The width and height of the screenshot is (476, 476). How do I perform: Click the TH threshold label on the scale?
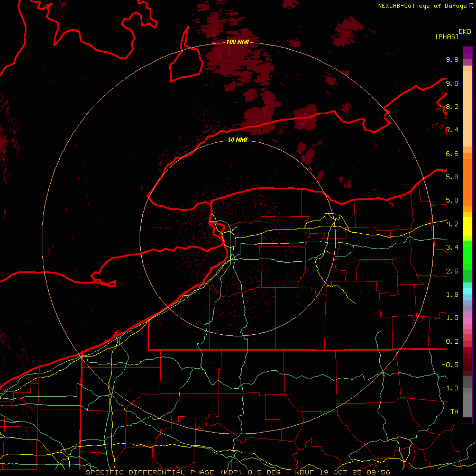click(454, 411)
